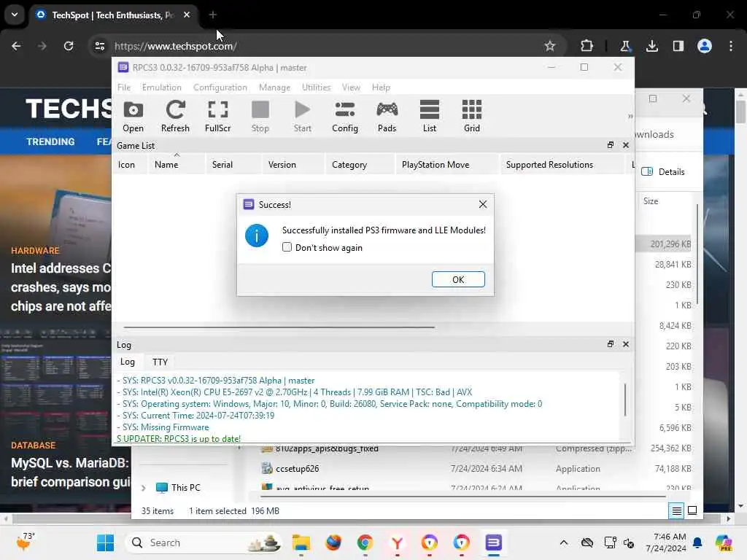Image resolution: width=747 pixels, height=560 pixels.
Task: Click the Icon column header
Action: (x=130, y=164)
